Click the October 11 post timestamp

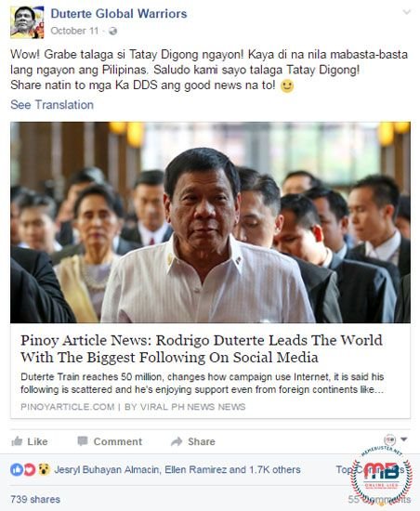coord(74,31)
